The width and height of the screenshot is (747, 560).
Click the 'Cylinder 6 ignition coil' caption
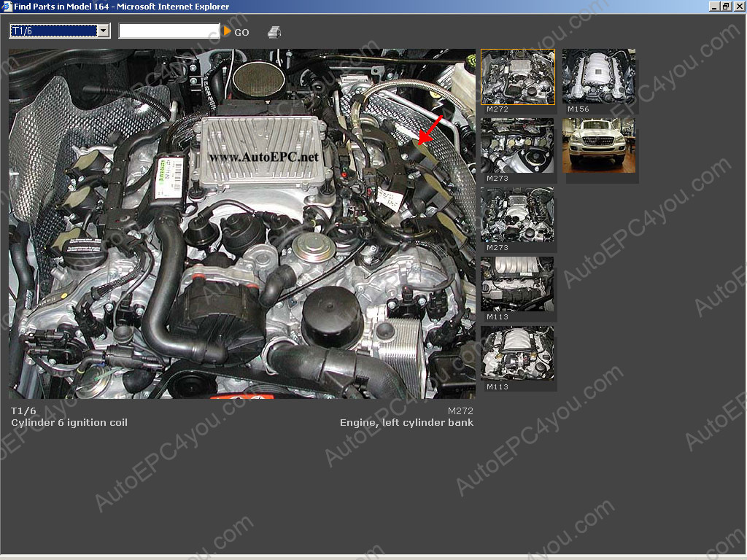pyautogui.click(x=69, y=423)
